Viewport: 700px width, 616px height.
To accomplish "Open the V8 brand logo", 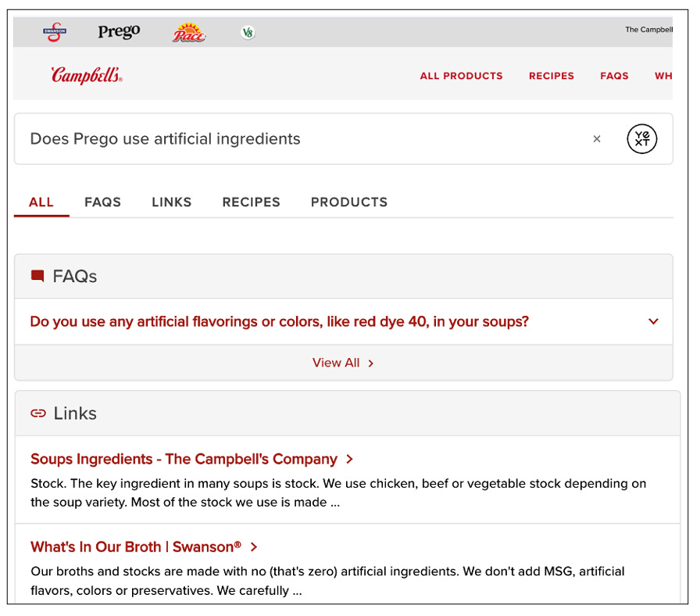I will [x=248, y=32].
